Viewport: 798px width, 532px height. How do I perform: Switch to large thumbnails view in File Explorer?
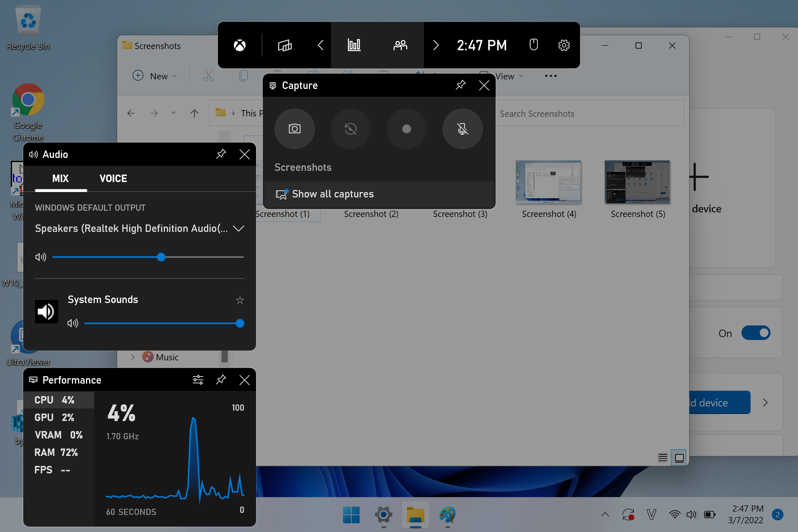[679, 458]
